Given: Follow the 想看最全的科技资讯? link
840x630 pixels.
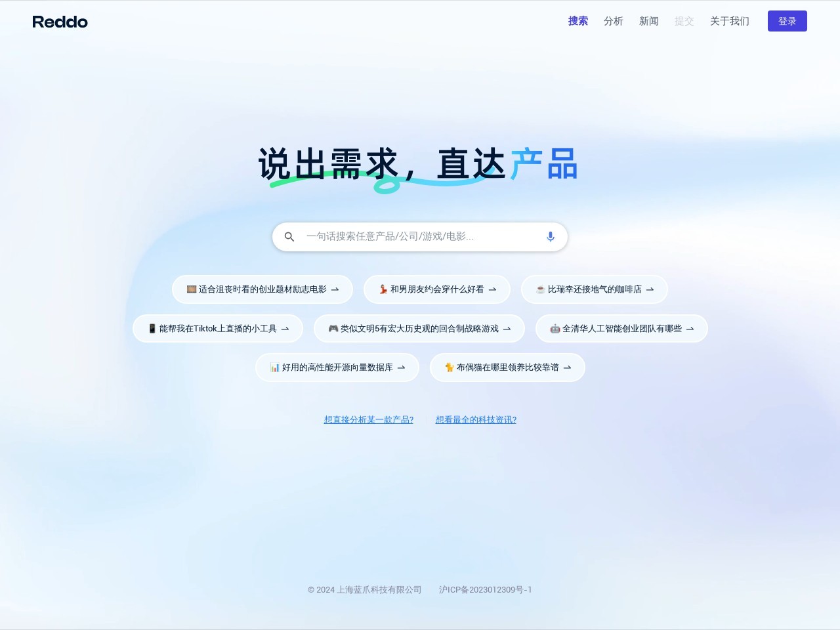Looking at the screenshot, I should pos(476,420).
